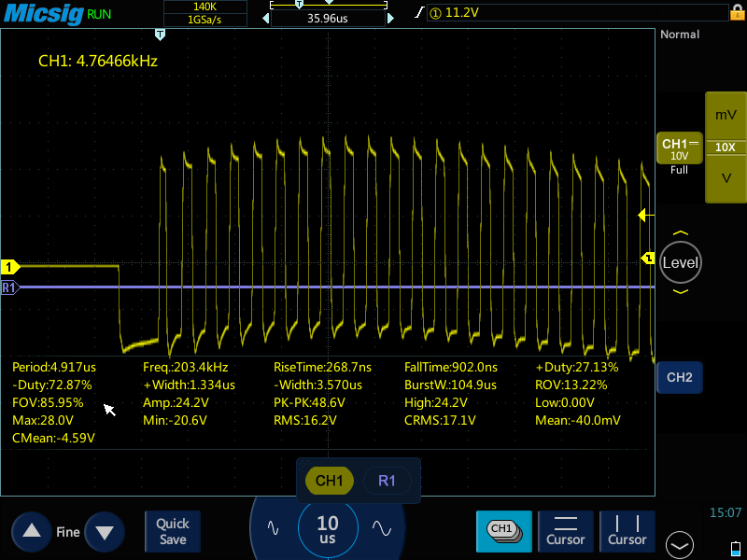Select the FallTime:902.0ns measurement
747x560 pixels.
pos(451,367)
